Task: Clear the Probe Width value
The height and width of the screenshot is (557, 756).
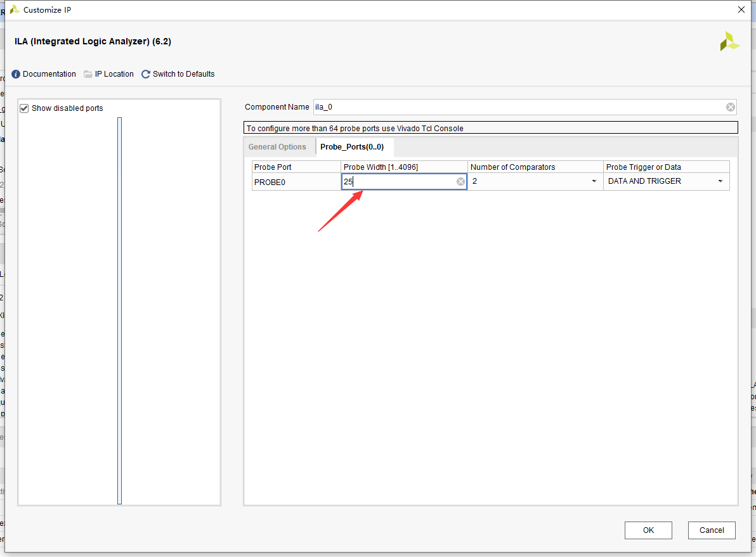Action: [461, 182]
